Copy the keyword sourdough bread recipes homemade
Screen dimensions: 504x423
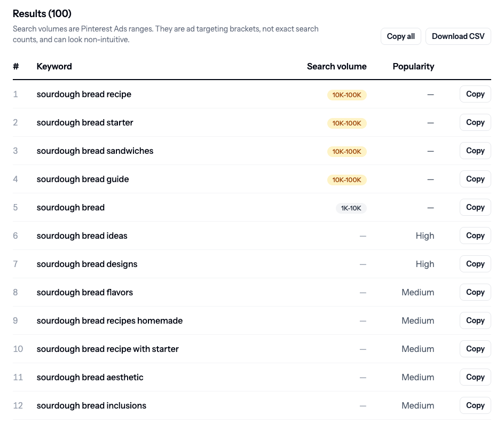(475, 320)
